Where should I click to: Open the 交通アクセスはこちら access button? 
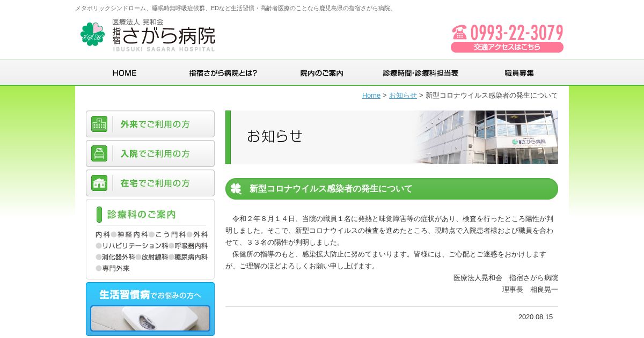click(x=507, y=47)
